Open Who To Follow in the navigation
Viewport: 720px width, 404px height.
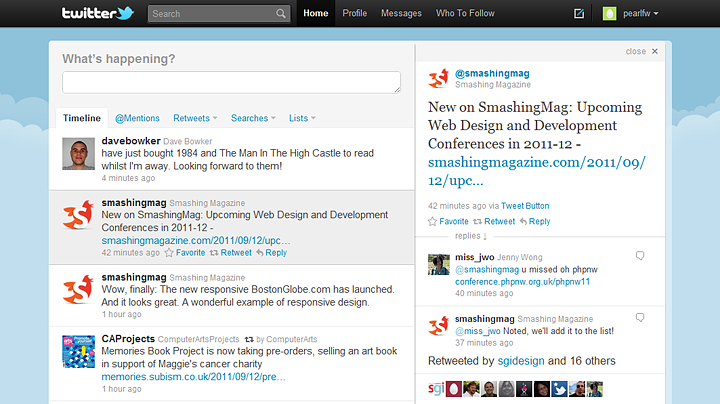[x=465, y=13]
